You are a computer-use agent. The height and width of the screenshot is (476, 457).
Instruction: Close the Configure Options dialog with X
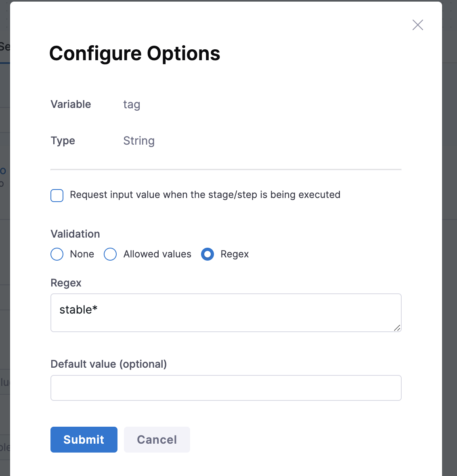click(418, 25)
